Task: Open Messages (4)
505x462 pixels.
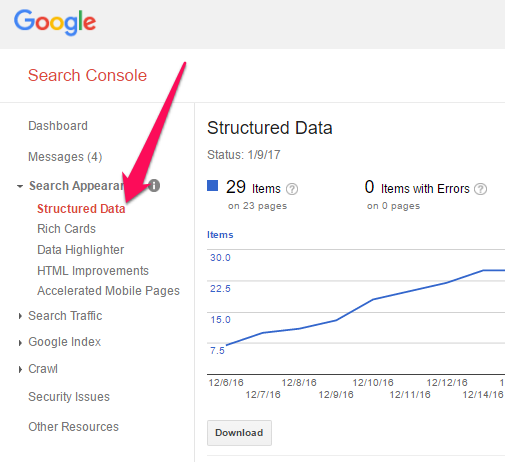Action: coord(65,157)
